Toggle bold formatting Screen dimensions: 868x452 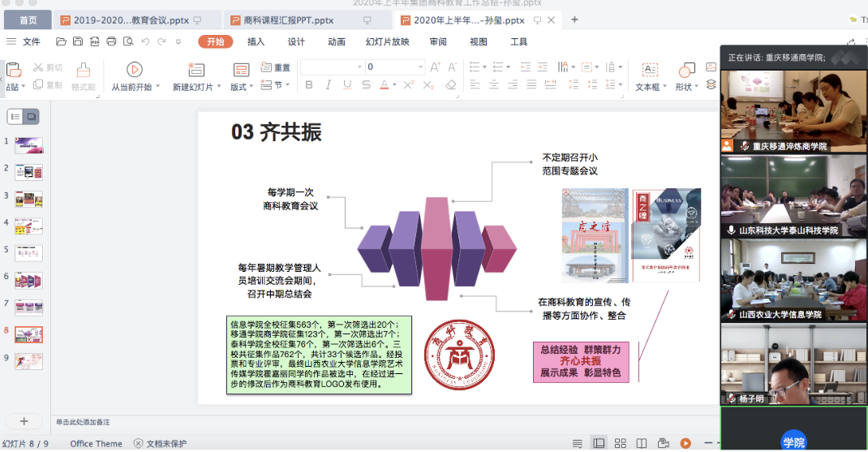coord(309,84)
